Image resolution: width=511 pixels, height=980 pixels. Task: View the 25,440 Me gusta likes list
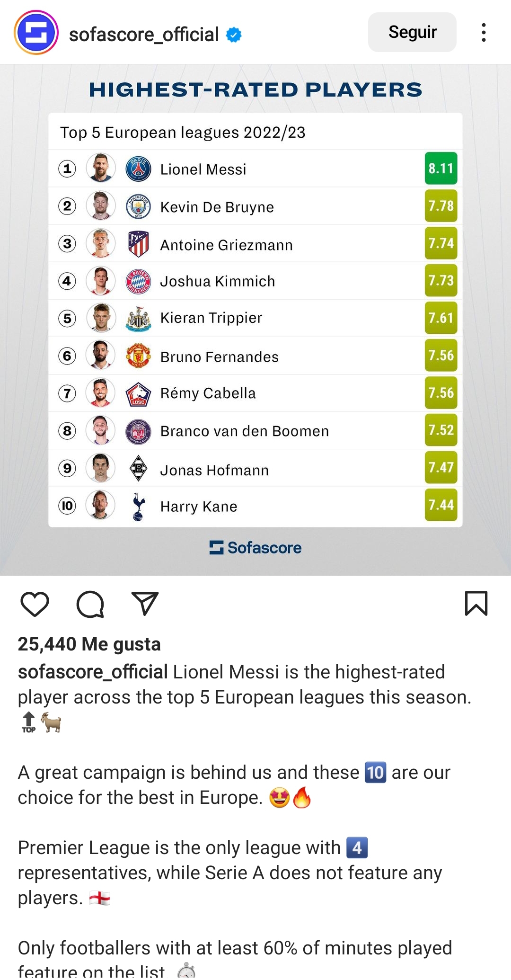(x=89, y=644)
